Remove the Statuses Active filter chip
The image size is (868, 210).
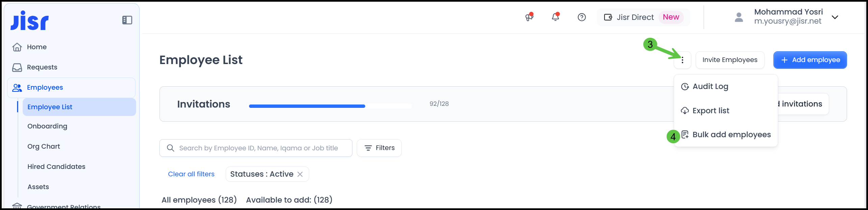(x=300, y=174)
